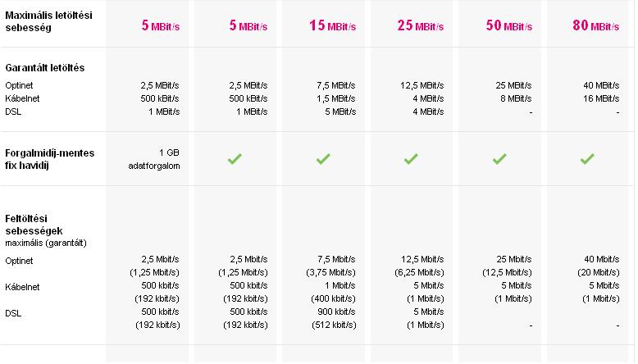
Task: Click the leftmost green checkmark
Action: point(235,159)
